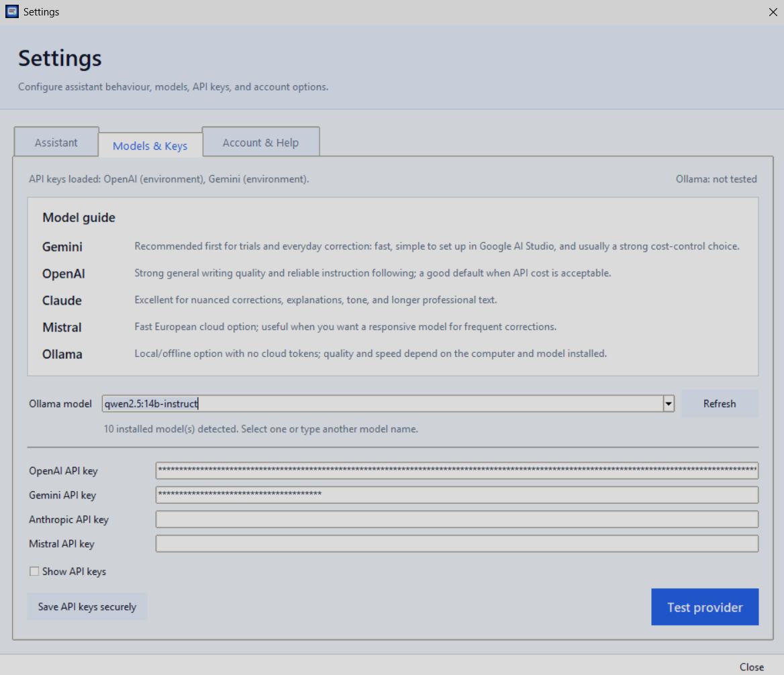This screenshot has width=784, height=675.
Task: Enable the Show API keys checkbox
Action: [x=34, y=571]
